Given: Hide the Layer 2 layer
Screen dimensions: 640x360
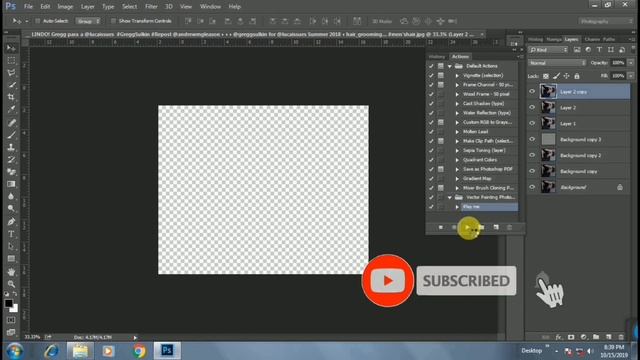Looking at the screenshot, I should pos(532,107).
